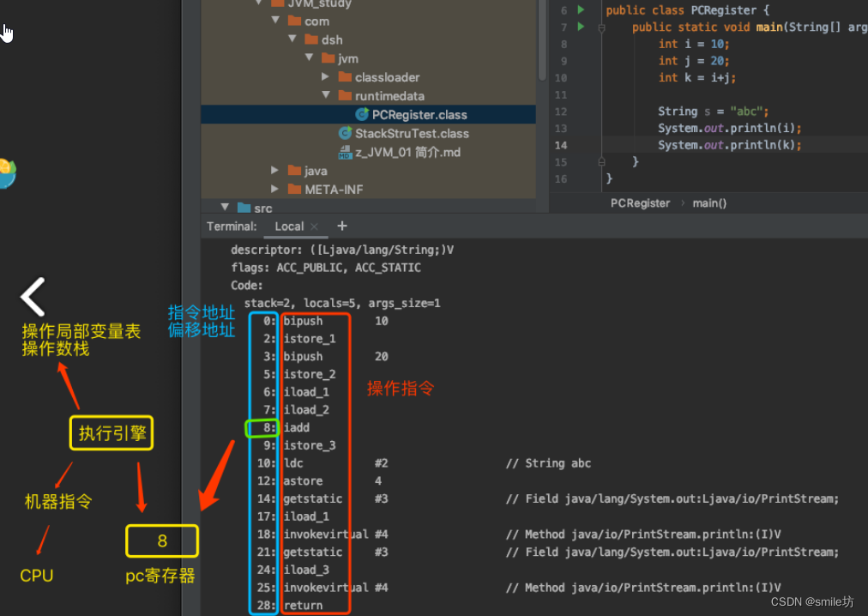Click the ldc #2 instruction line
Screen dimensions: 868x616
pos(335,462)
